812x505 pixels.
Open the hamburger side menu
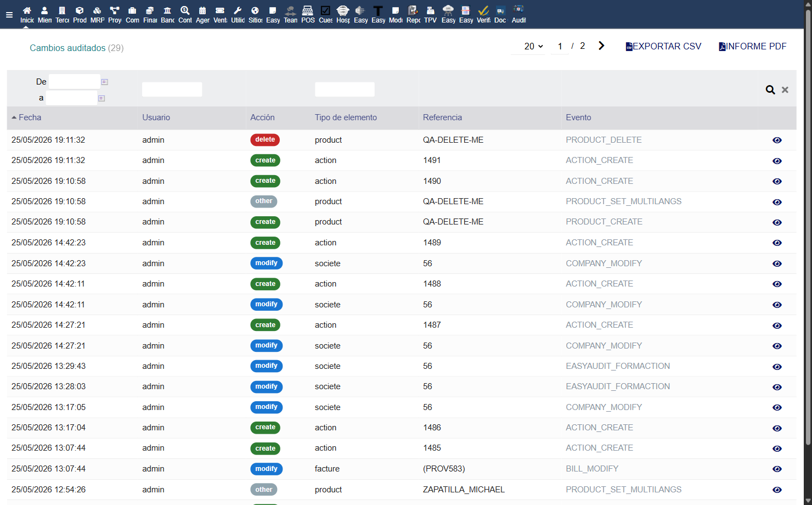pos(9,15)
